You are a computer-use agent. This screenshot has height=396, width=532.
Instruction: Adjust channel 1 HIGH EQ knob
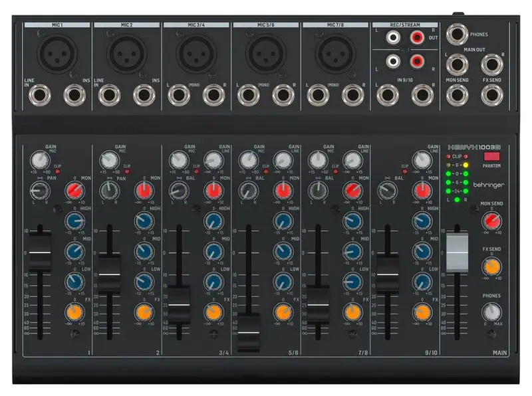pyautogui.click(x=74, y=221)
